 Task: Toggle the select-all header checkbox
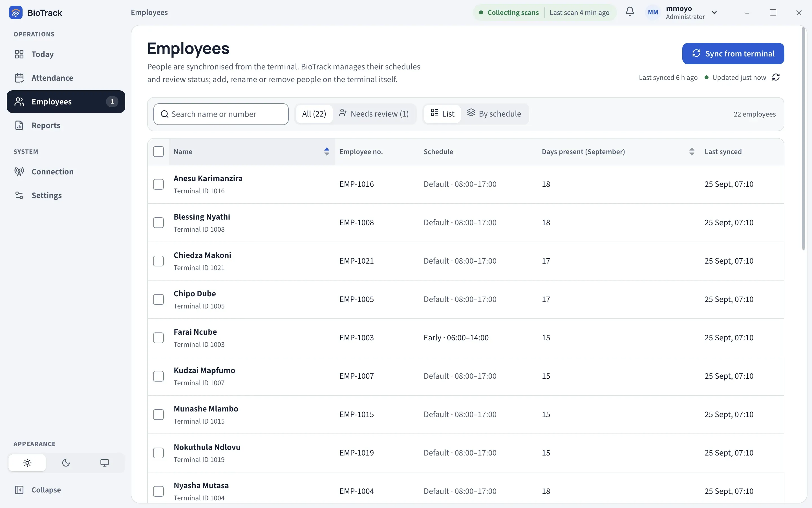(158, 152)
